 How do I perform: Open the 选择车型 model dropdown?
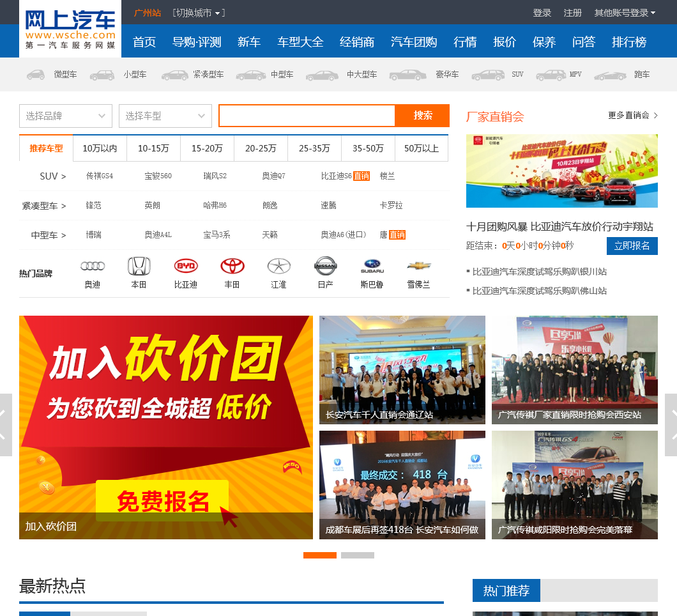pyautogui.click(x=165, y=116)
